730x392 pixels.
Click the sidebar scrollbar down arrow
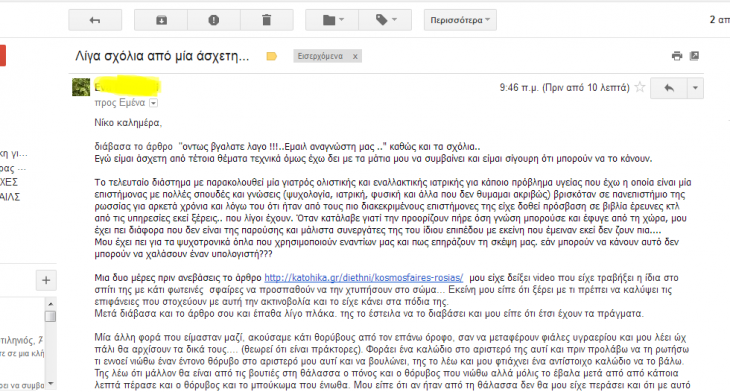tap(51, 384)
